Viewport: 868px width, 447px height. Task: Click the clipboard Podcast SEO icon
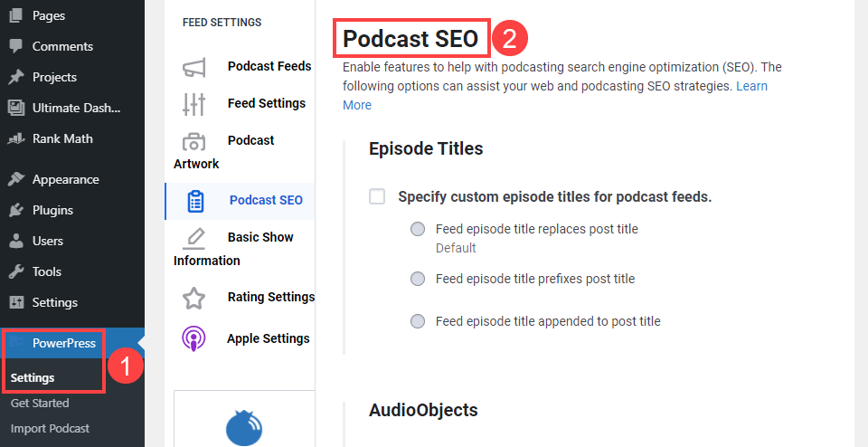[x=195, y=201]
